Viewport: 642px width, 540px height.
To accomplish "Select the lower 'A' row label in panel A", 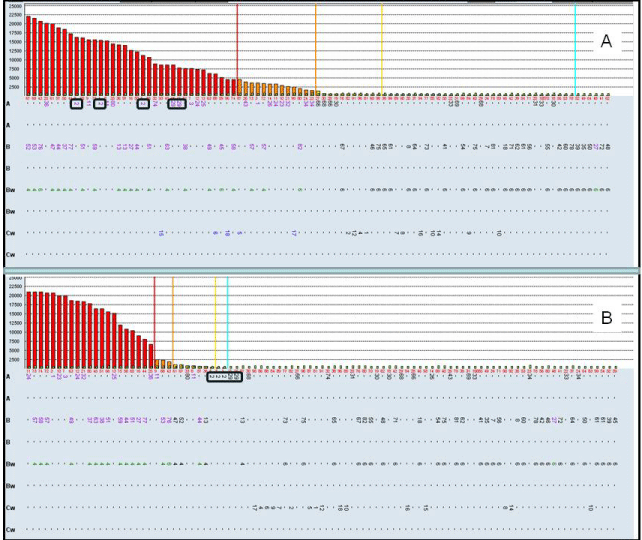I will (x=8, y=125).
